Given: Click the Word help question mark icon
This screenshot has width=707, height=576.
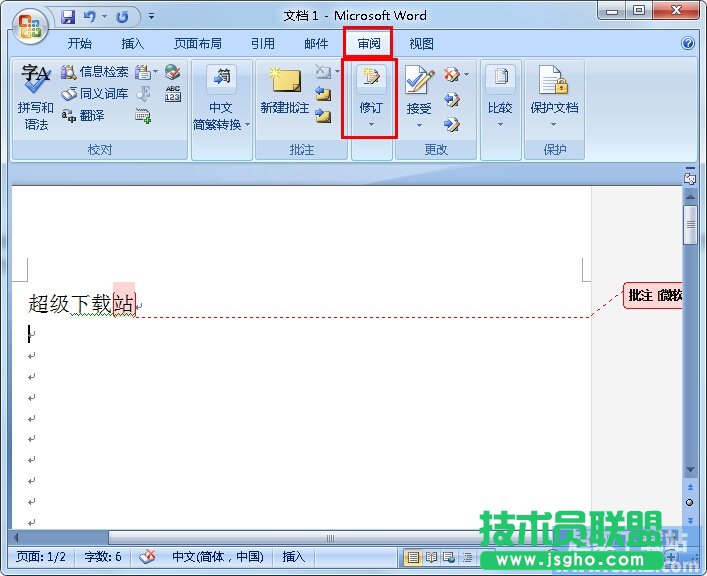Looking at the screenshot, I should click(688, 44).
